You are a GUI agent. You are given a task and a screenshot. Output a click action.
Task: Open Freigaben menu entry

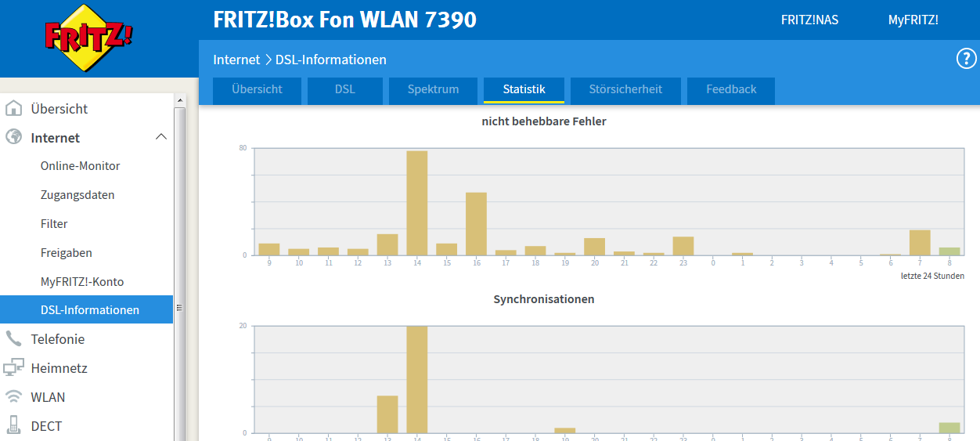tap(67, 253)
